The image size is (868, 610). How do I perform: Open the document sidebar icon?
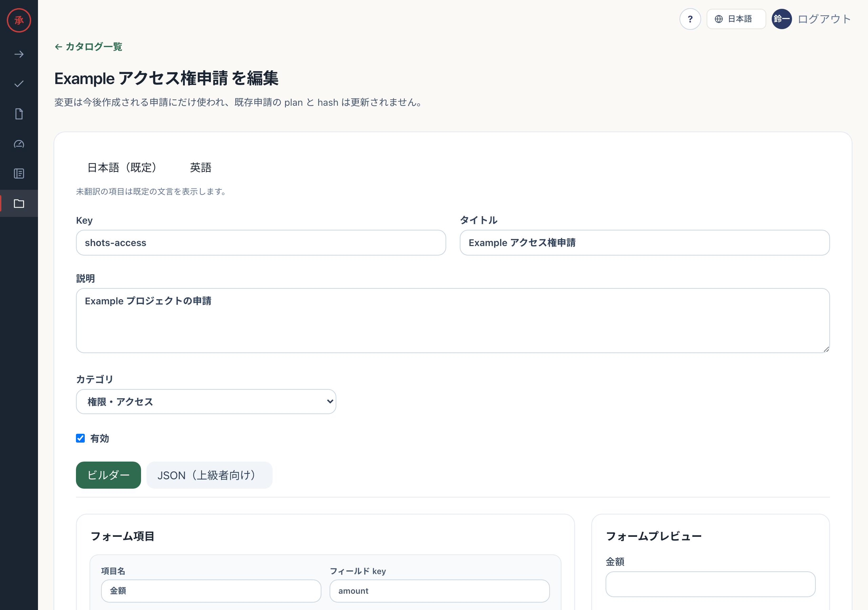[x=19, y=114]
